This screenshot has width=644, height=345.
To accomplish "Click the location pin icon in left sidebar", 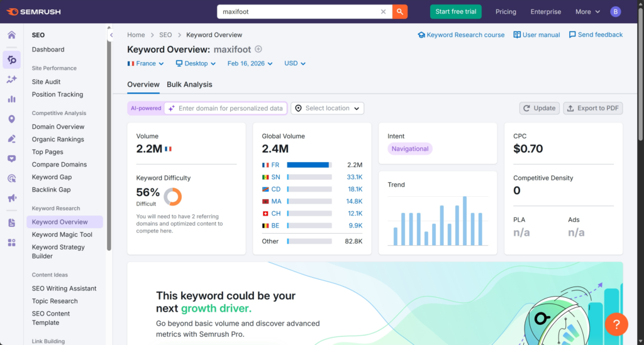I will tap(11, 119).
